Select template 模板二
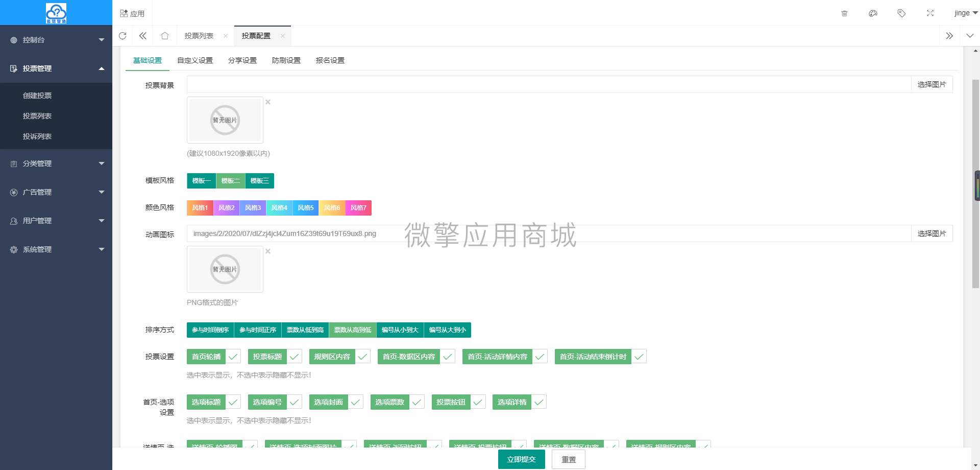 pyautogui.click(x=231, y=181)
